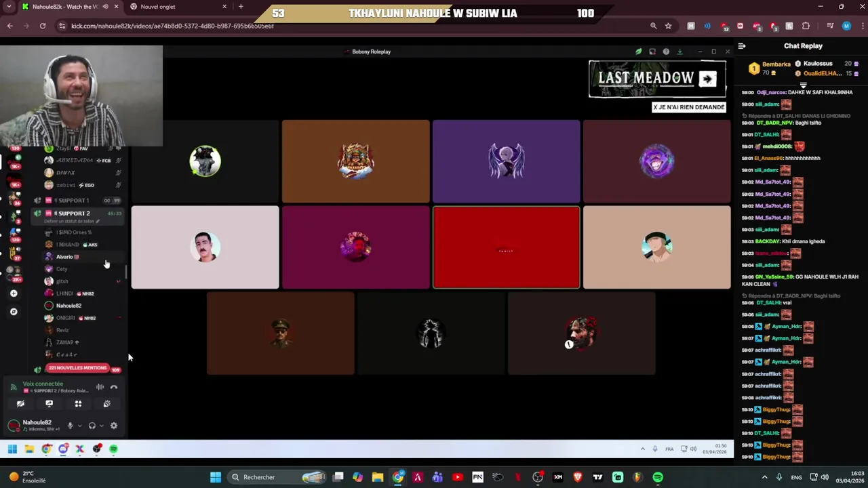This screenshot has width=868, height=488.
Task: Click chat username Odji_narcos
Action: tap(772, 92)
